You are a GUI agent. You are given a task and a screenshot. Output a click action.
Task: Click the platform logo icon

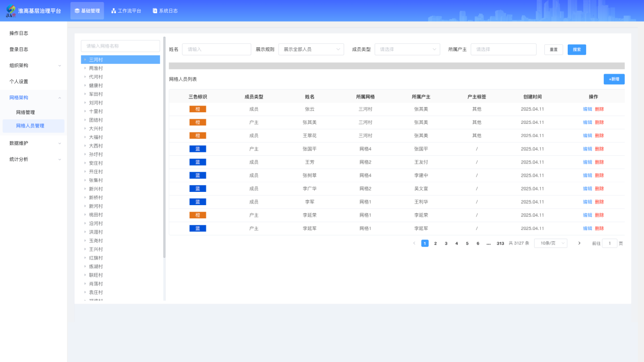point(11,11)
